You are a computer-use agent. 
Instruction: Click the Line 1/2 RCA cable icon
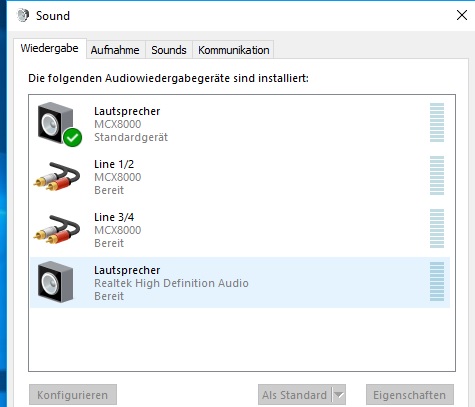point(57,176)
